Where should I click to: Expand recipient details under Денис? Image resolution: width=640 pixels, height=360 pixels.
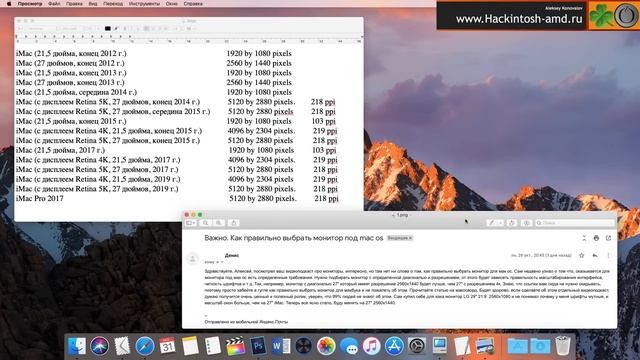pyautogui.click(x=222, y=262)
